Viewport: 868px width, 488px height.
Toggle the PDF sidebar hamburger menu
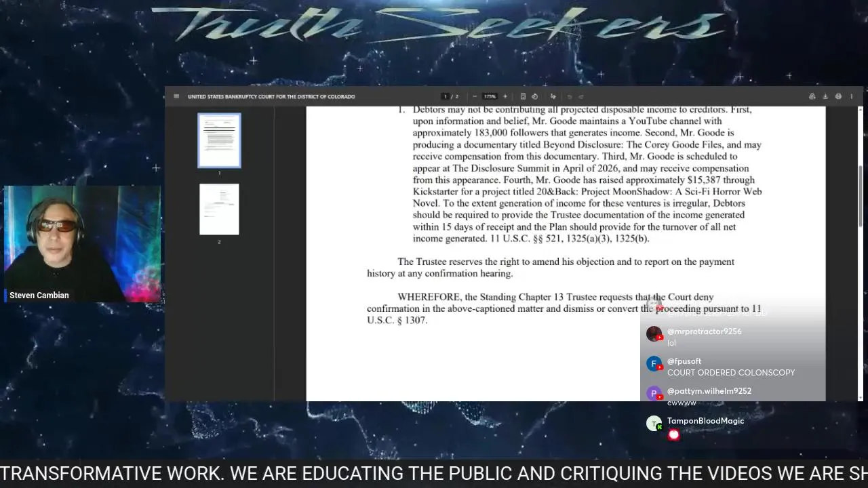click(x=176, y=96)
